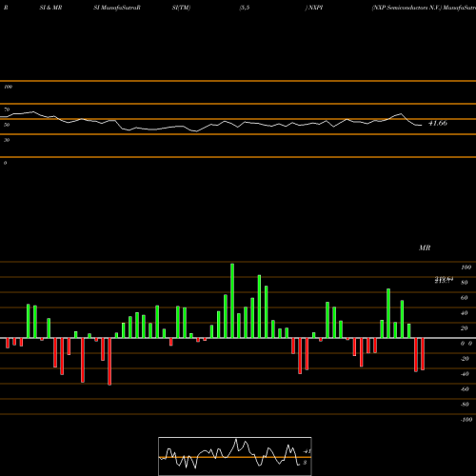Click the NXP Semiconductors N.V. title text
This screenshot has height=476, width=476.
(x=407, y=8)
